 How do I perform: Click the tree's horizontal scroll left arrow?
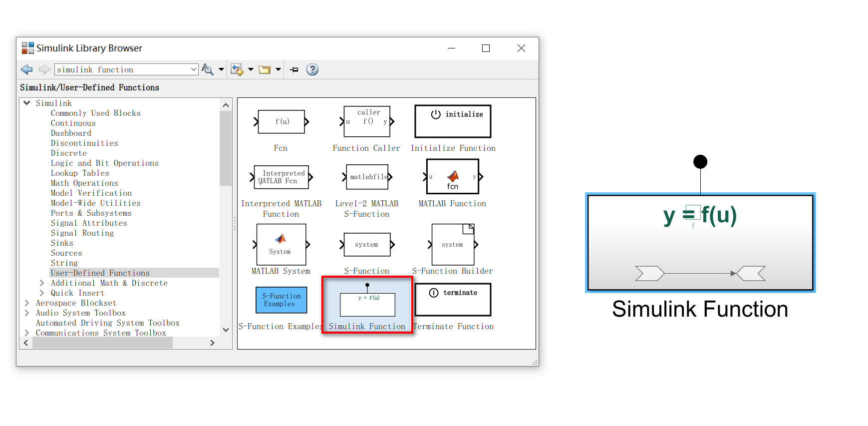pos(26,343)
